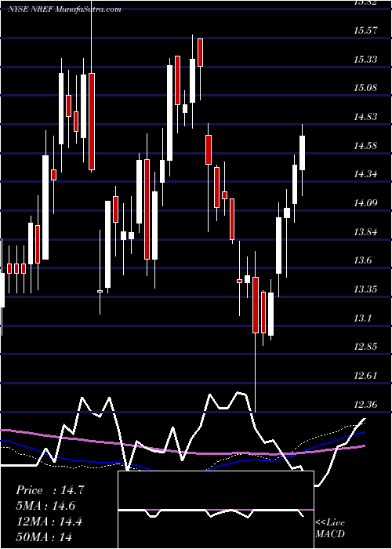Click the 13.6 price axis label
This screenshot has height=549, width=392.
pyautogui.click(x=362, y=261)
